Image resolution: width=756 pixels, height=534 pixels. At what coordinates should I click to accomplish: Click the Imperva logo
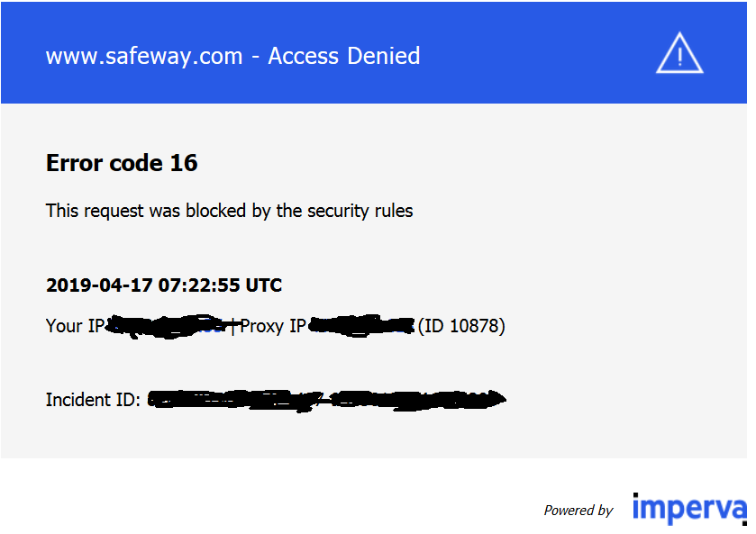(689, 509)
